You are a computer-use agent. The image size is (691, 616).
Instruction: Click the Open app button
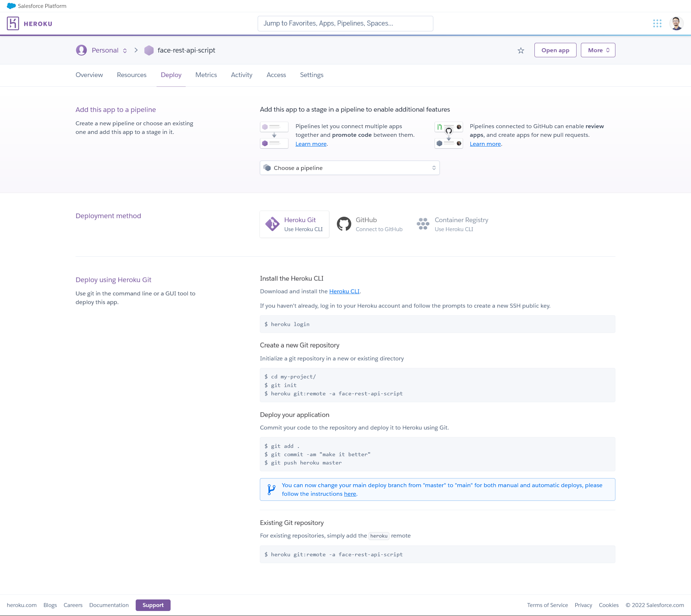click(x=555, y=50)
